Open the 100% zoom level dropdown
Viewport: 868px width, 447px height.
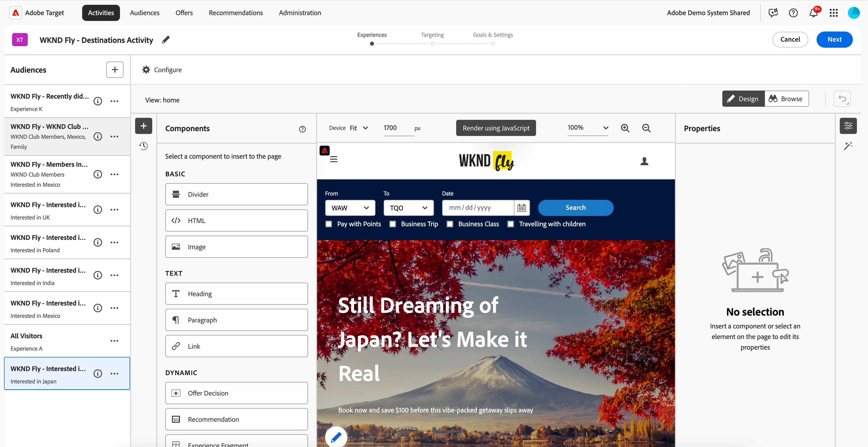588,128
